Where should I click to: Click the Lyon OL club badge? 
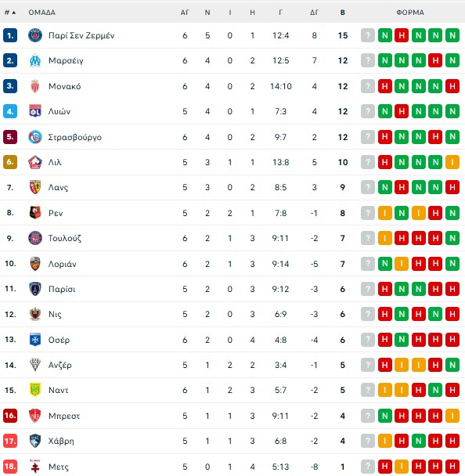click(x=35, y=111)
